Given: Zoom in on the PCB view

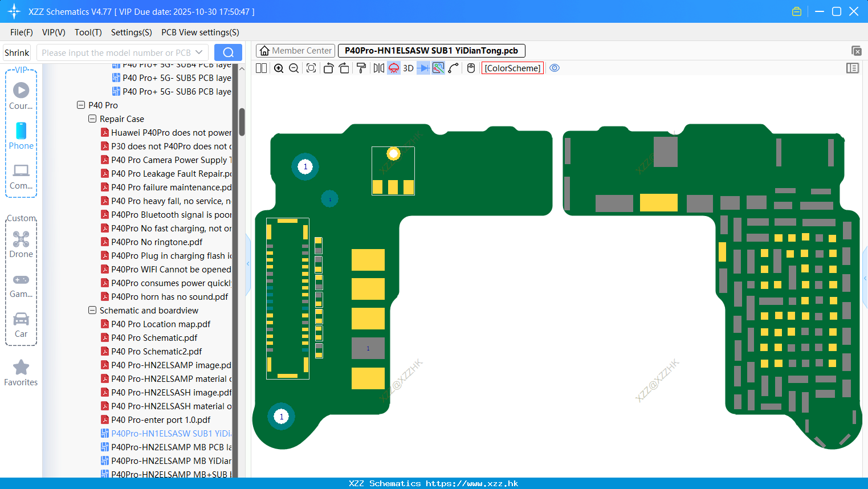Looking at the screenshot, I should tap(279, 68).
